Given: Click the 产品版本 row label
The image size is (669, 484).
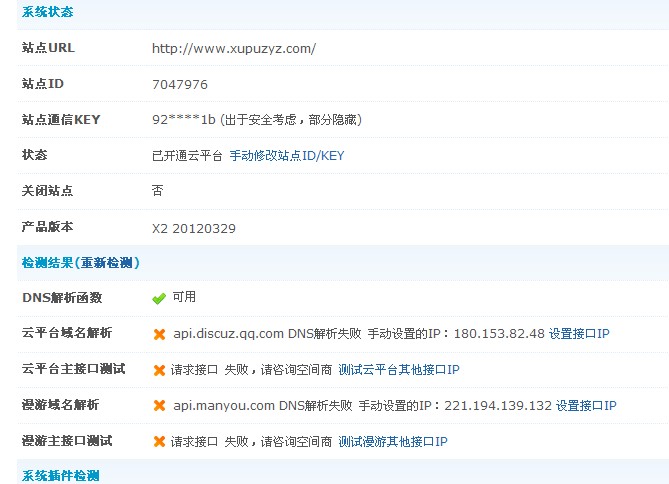Looking at the screenshot, I should point(47,227).
